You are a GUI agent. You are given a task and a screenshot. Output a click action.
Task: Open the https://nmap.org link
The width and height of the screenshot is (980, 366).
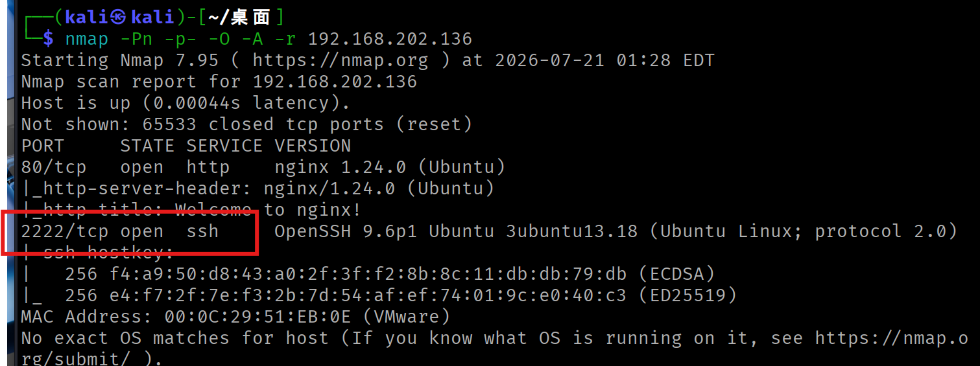coord(341,61)
